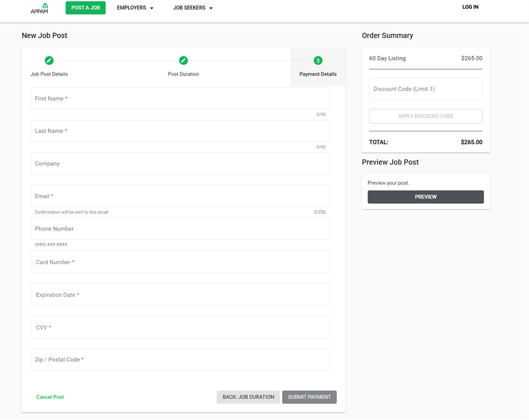Viewport: 529px width, 420px height.
Task: Click into the Company field
Action: pyautogui.click(x=181, y=163)
